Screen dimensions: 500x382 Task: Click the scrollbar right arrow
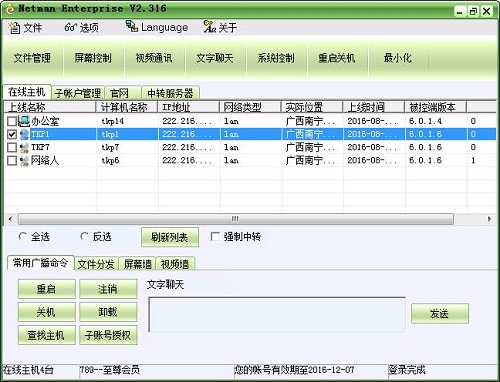[489, 219]
